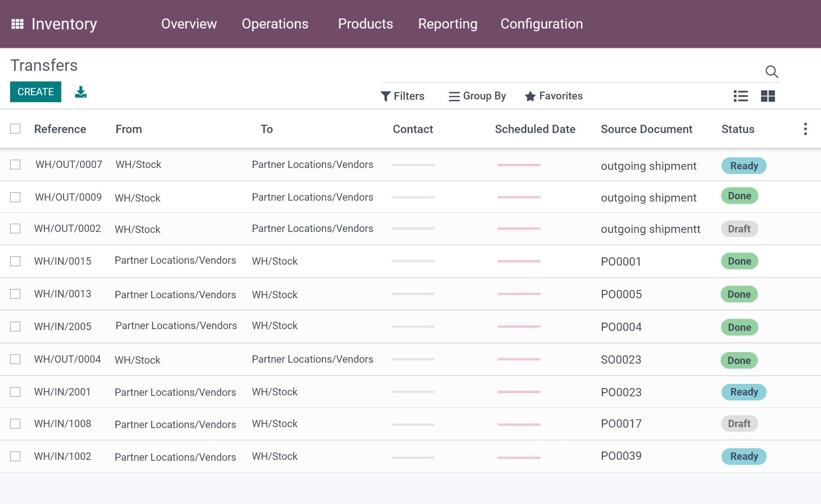Select the WH/IN/0015 row checkbox
Viewport: 821px width, 504px height.
click(x=15, y=261)
